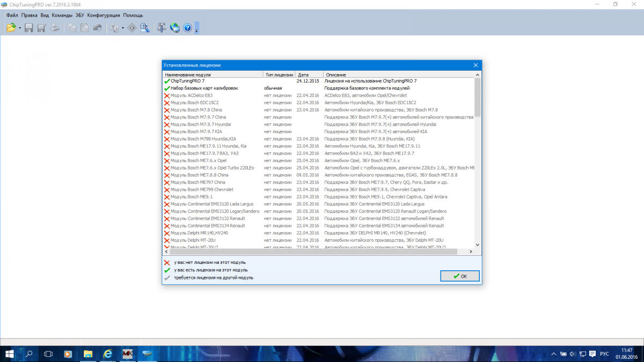644x362 pixels.
Task: Expand the arrow beside the Open folder icon
Action: (x=20, y=28)
